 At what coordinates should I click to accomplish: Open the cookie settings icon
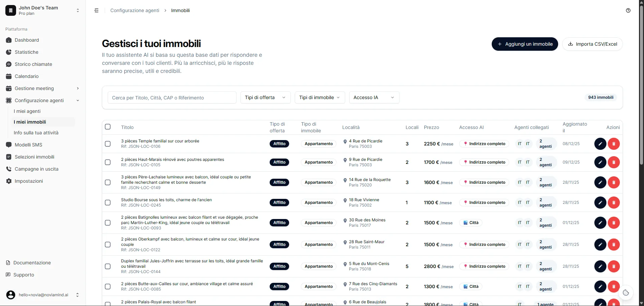point(626,293)
